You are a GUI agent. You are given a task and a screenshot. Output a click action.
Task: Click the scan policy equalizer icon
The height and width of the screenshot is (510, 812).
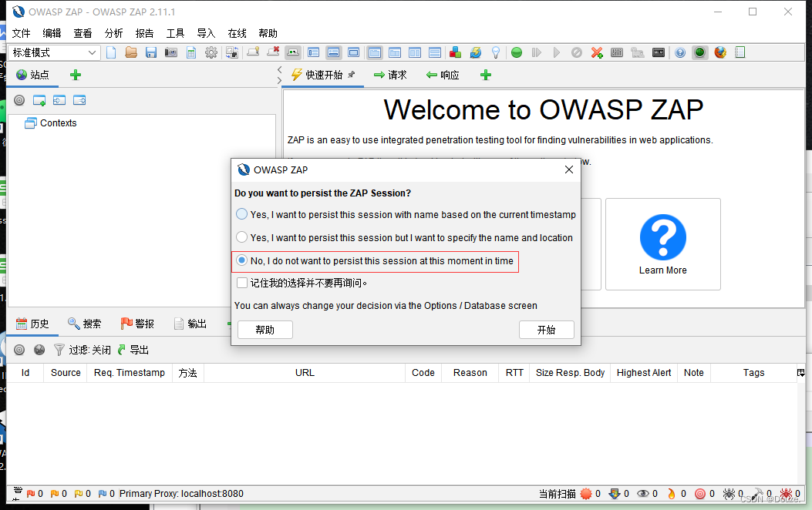click(617, 52)
